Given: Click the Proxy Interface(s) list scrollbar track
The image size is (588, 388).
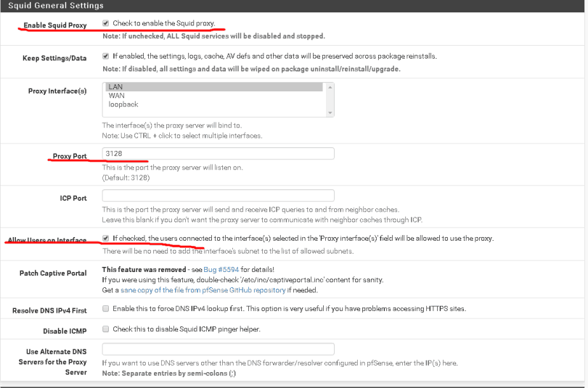Looking at the screenshot, I should click(330, 99).
